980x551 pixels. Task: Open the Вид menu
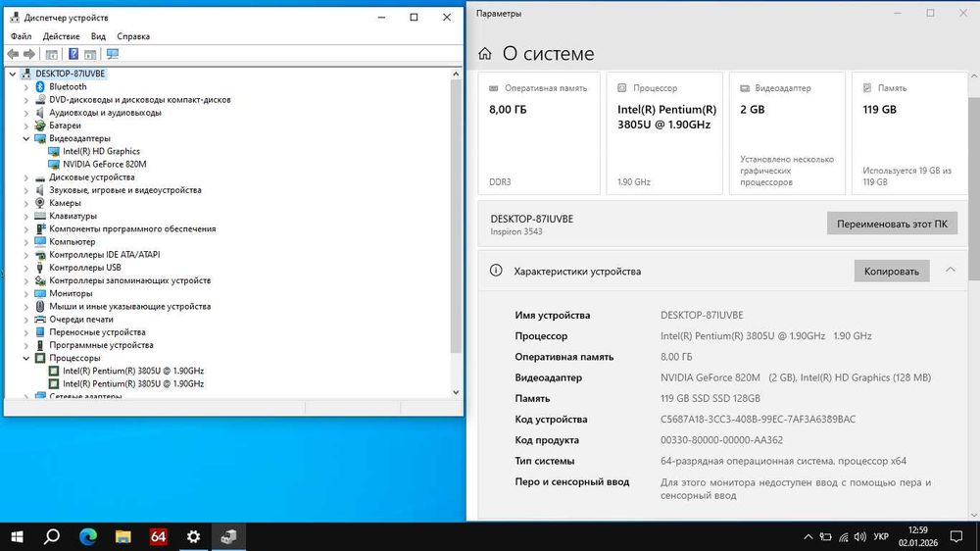pyautogui.click(x=98, y=36)
